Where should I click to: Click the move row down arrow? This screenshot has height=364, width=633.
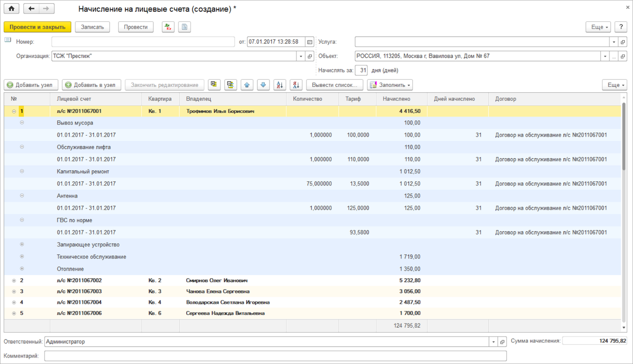point(263,85)
